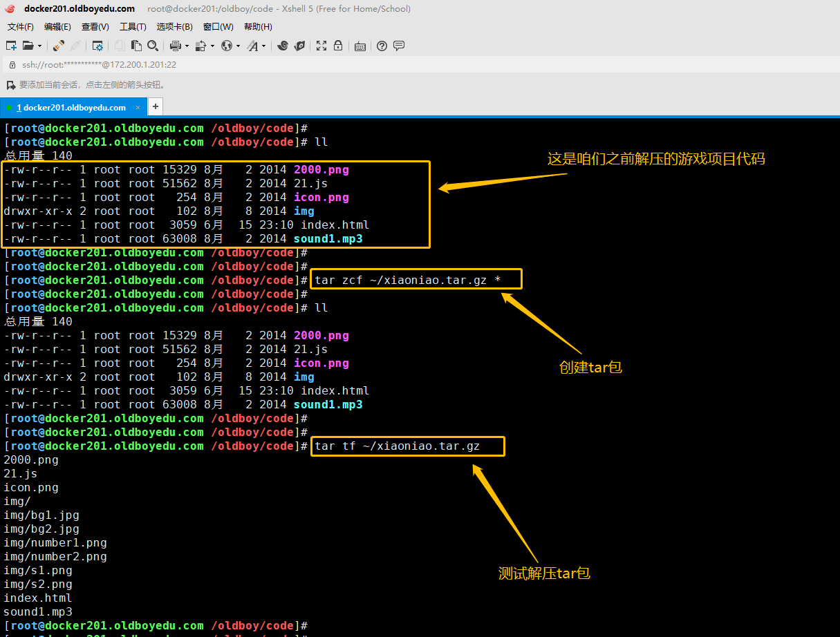Expand the Print dropdown arrow
840x637 pixels.
point(186,46)
